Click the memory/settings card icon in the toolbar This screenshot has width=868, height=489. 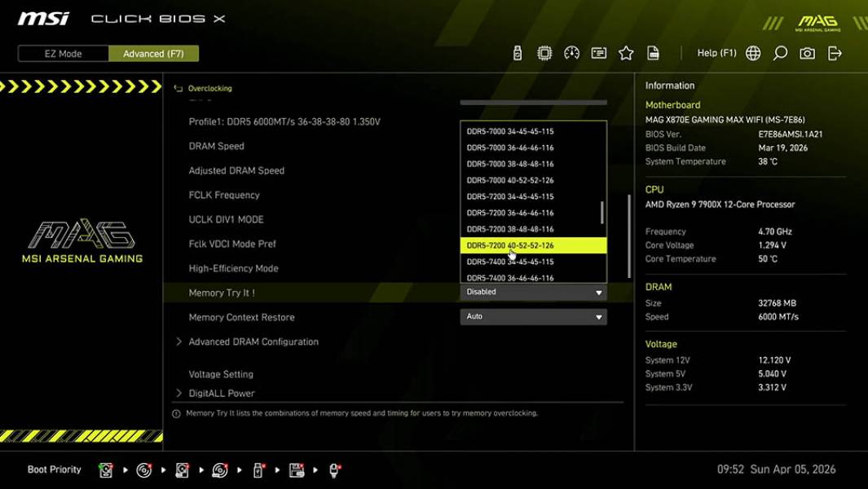(x=599, y=52)
